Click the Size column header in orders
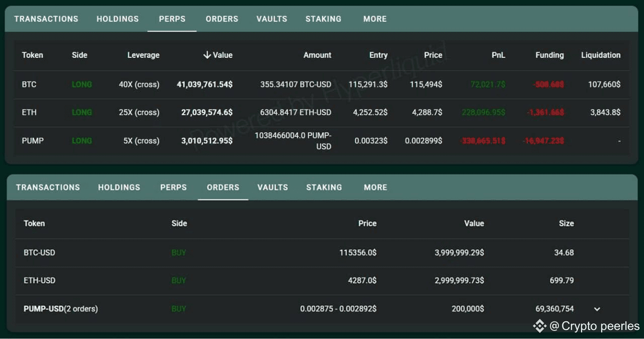Viewport: 644px width, 339px height. [566, 223]
